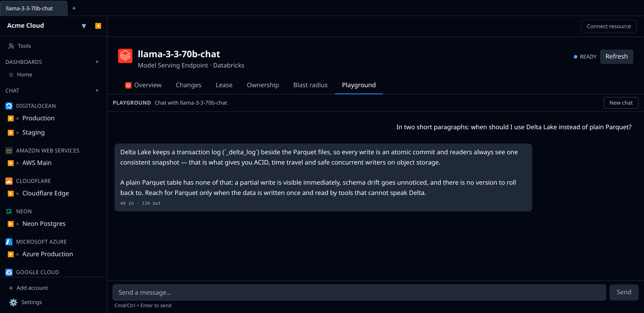The height and width of the screenshot is (313, 644).
Task: Refresh the endpoint status
Action: tap(616, 57)
